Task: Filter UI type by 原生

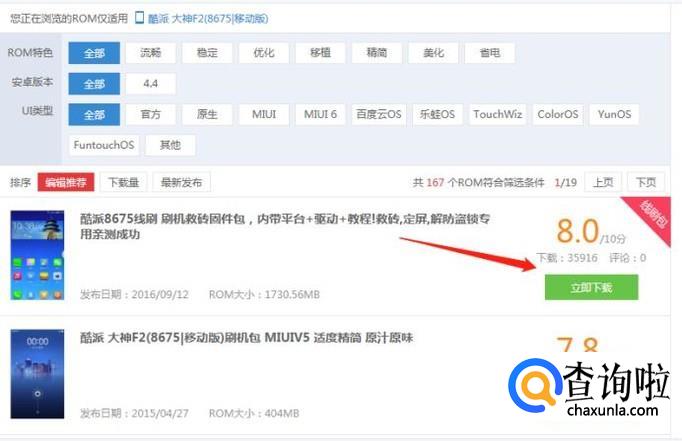Action: point(207,115)
